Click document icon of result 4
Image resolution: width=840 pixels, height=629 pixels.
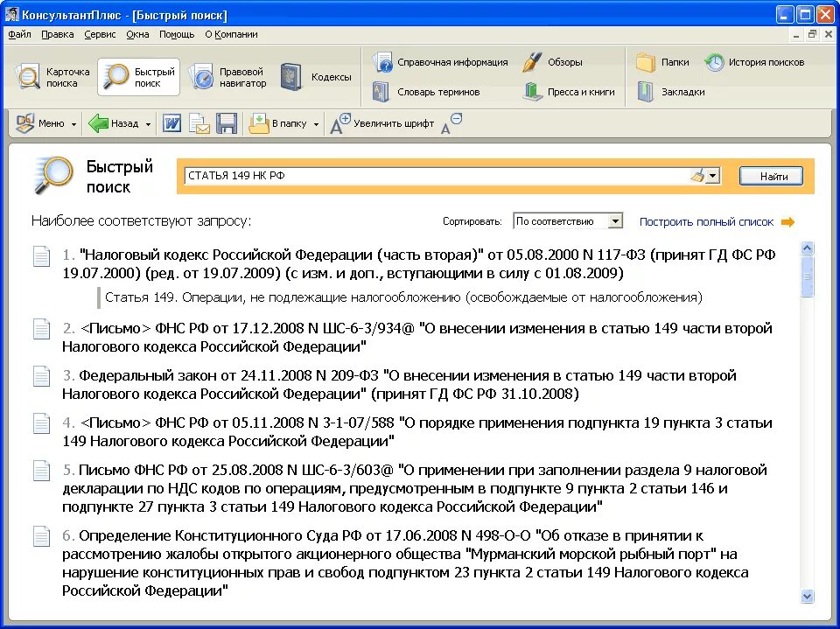41,423
